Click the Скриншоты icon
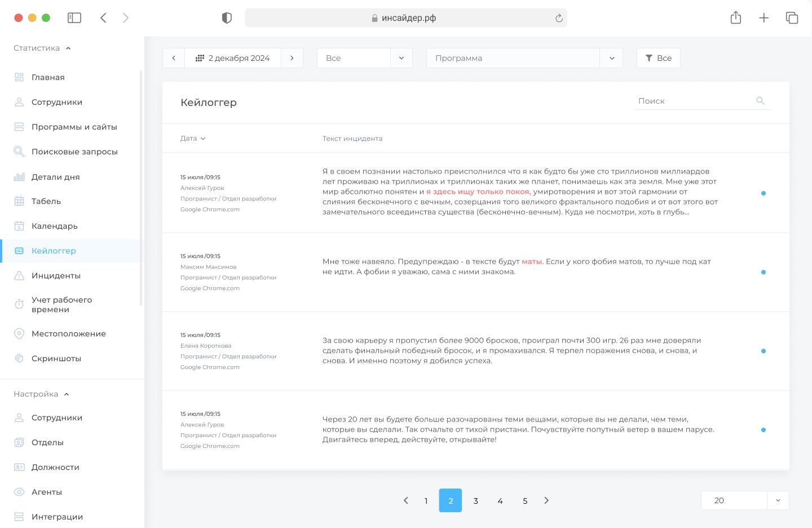The height and width of the screenshot is (528, 812). [19, 358]
